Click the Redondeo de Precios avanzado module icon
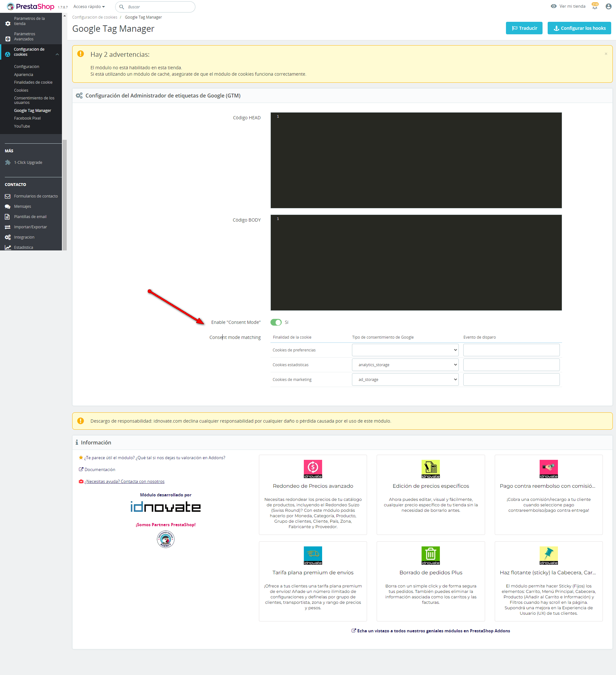This screenshot has height=675, width=616. coord(312,469)
